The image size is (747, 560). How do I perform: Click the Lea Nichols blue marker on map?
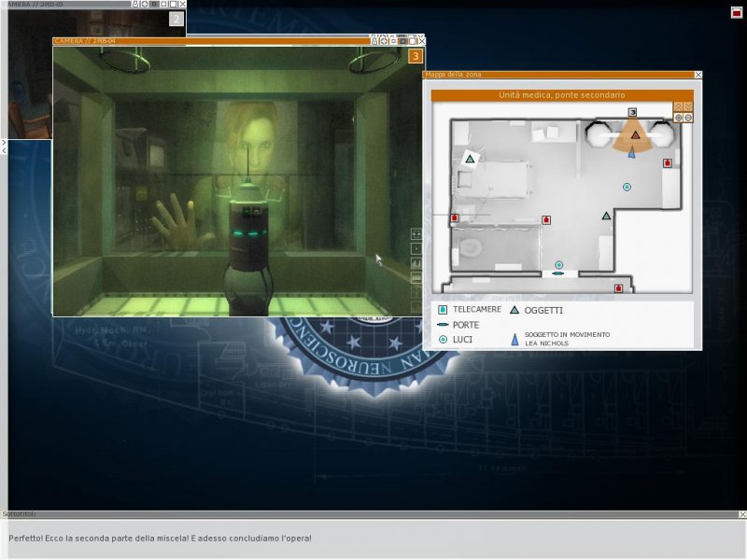pos(632,152)
